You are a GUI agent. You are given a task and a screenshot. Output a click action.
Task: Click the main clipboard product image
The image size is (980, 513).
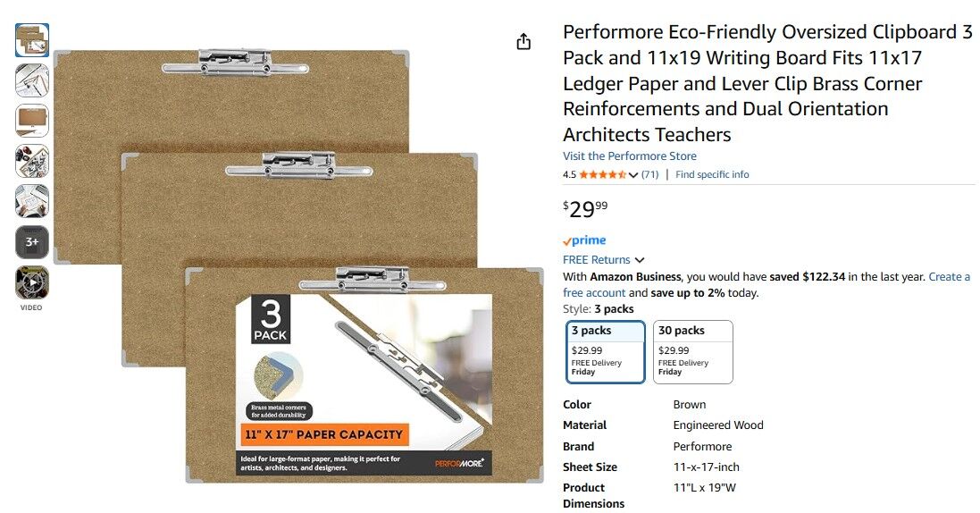pos(298,266)
